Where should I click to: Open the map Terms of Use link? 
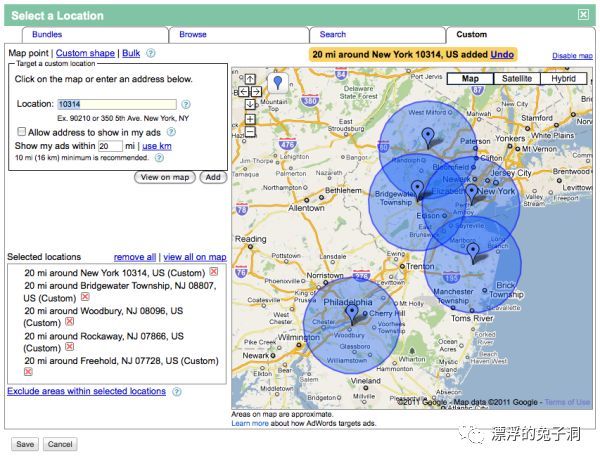[x=567, y=402]
